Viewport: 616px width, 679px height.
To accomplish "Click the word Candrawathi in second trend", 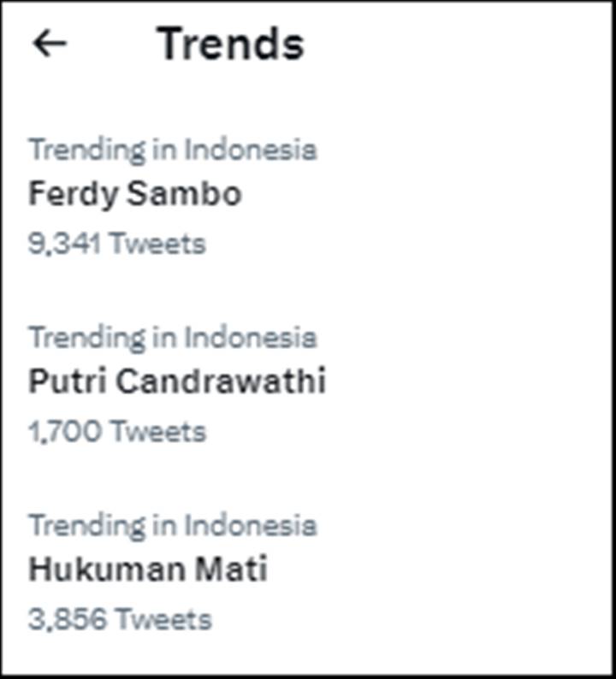I will click(x=221, y=381).
